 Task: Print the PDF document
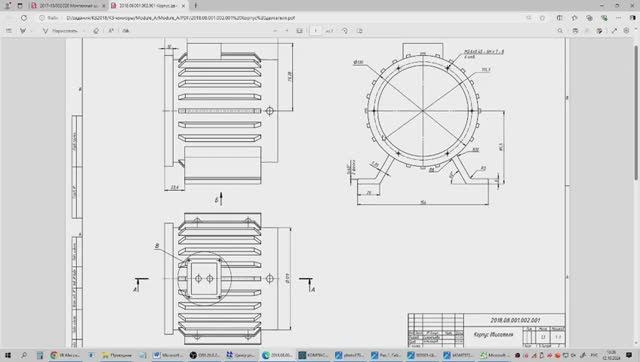point(575,31)
